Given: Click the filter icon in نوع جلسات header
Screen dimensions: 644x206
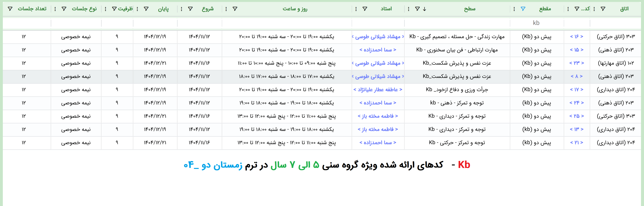Looking at the screenshot, I should (x=64, y=9).
